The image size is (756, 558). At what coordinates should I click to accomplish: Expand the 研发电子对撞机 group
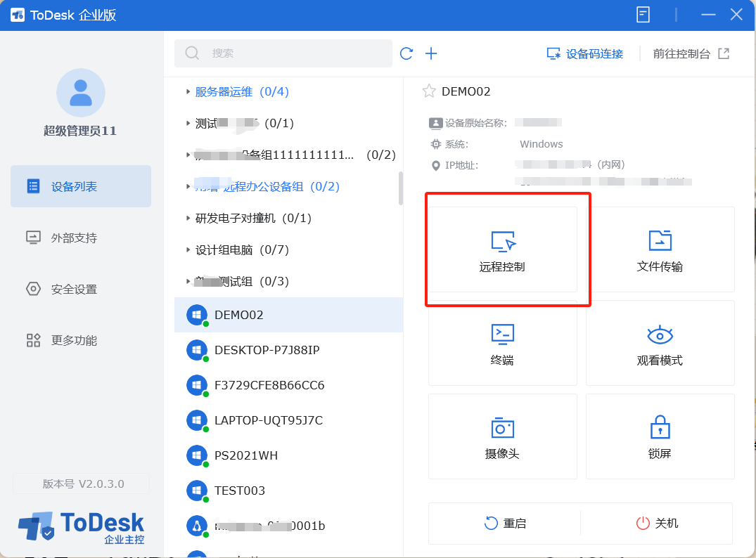coord(188,218)
